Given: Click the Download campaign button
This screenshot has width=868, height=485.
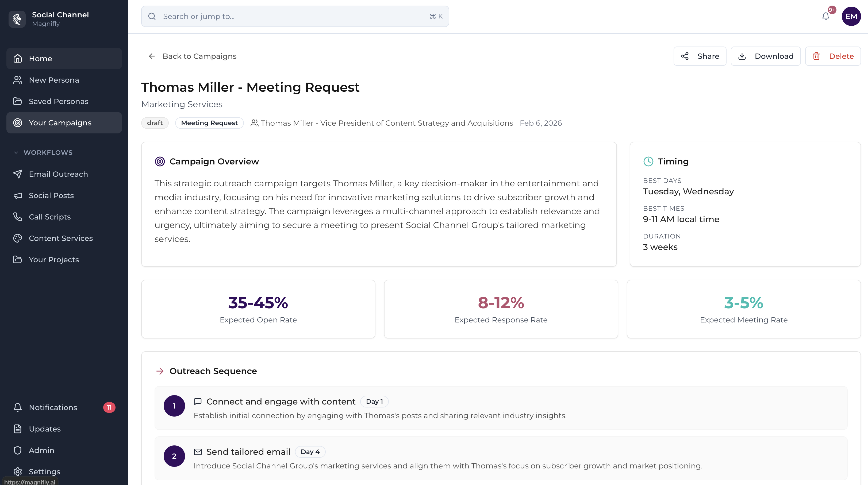Looking at the screenshot, I should click(765, 56).
